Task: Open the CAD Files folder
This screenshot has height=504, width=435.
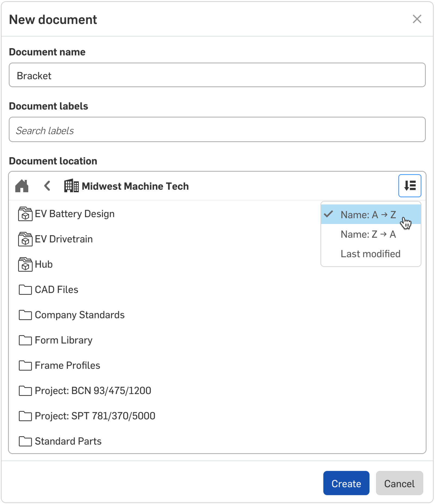Action: coord(56,290)
